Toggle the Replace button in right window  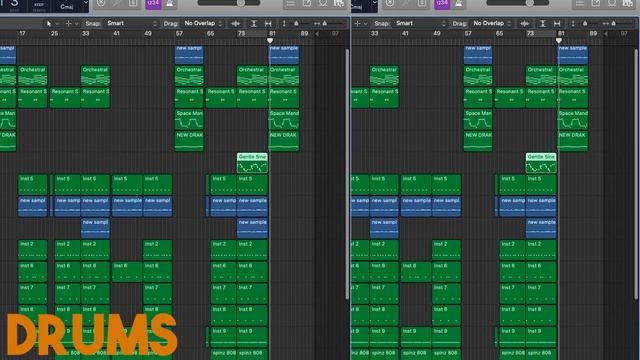[x=390, y=3]
